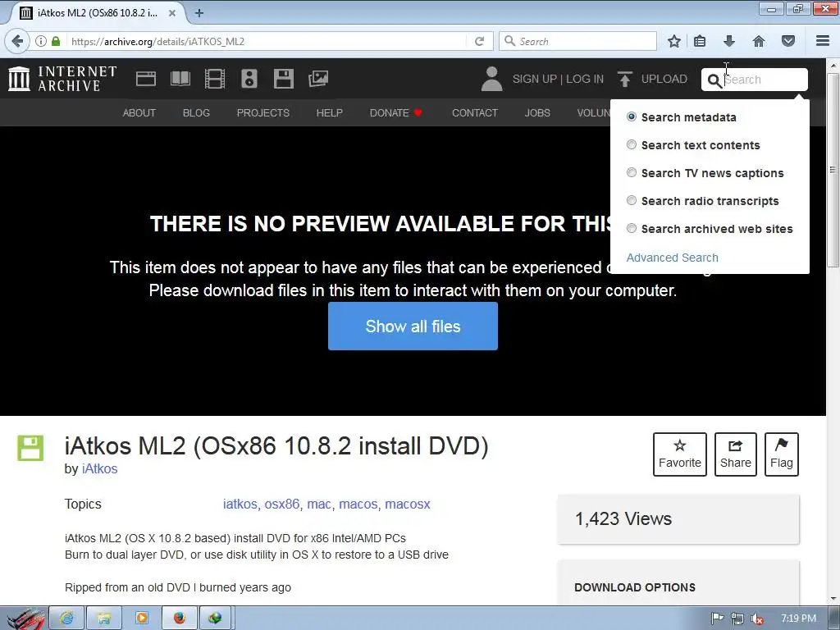840x630 pixels.
Task: Open the Texts book icon
Action: pyautogui.click(x=180, y=79)
